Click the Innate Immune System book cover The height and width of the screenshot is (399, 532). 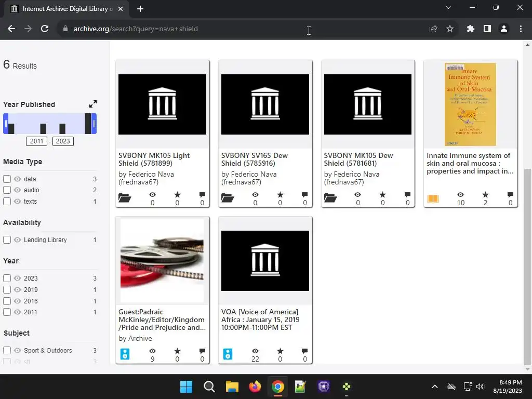point(470,104)
